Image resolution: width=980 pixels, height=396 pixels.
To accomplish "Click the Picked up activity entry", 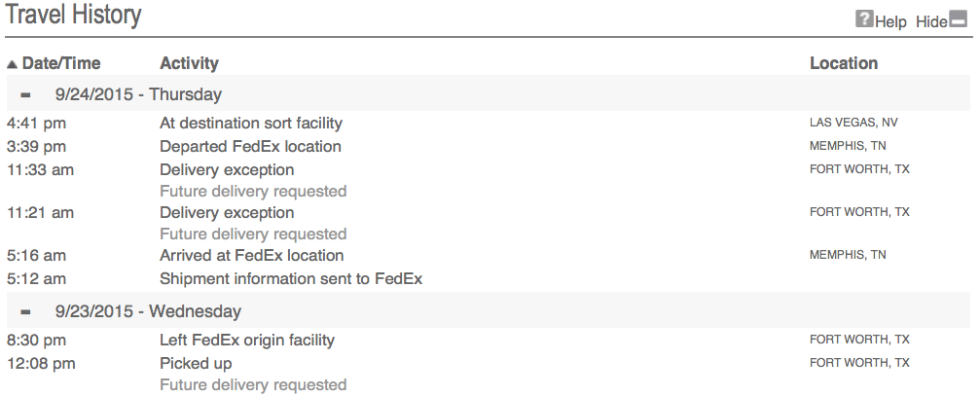I will [x=196, y=364].
